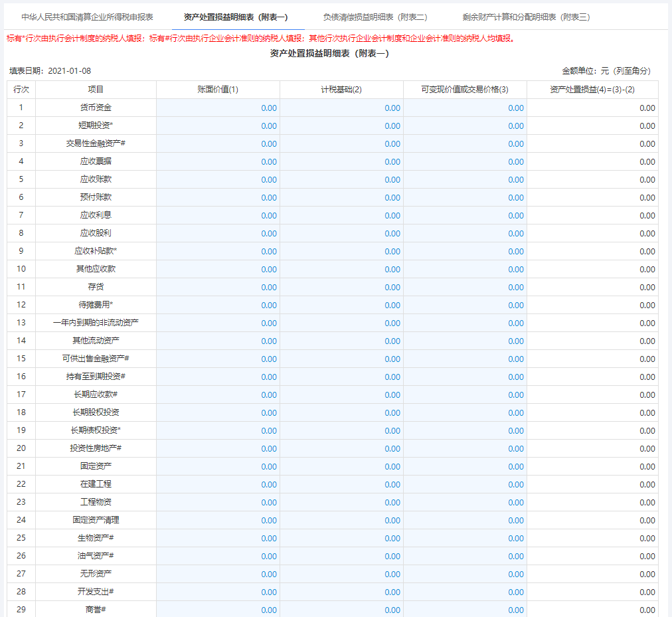Image resolution: width=672 pixels, height=617 pixels.
Task: Edit 账面价值 for 应收股利 row
Action: (x=218, y=234)
